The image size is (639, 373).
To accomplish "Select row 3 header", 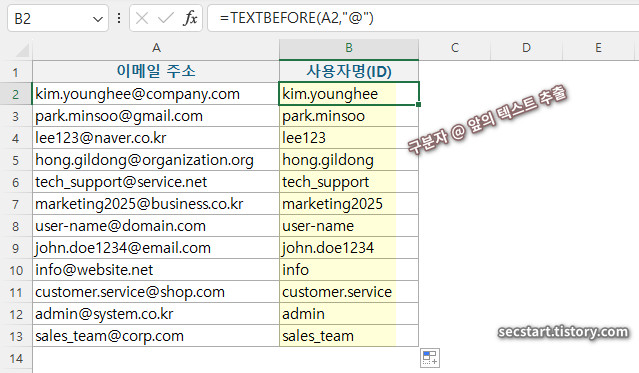I will coord(15,116).
